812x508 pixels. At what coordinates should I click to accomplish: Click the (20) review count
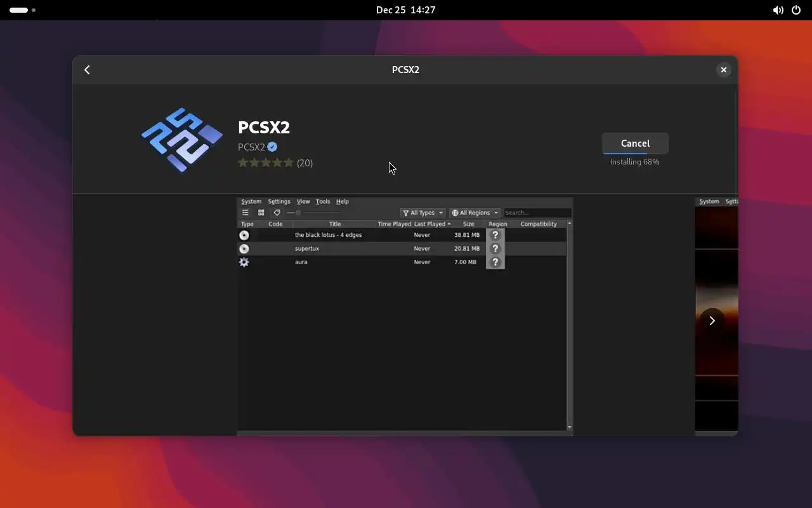coord(304,163)
